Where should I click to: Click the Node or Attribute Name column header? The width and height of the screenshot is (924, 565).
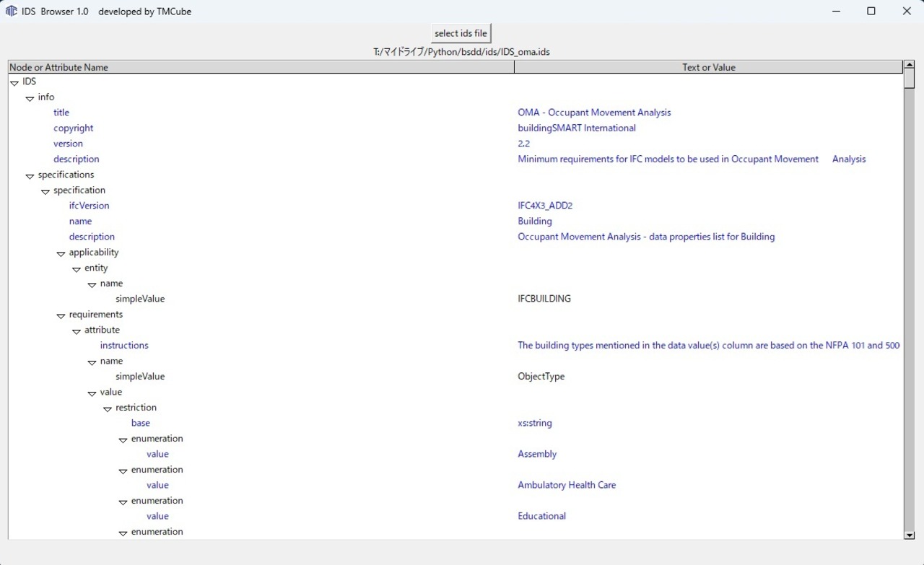[x=261, y=67]
